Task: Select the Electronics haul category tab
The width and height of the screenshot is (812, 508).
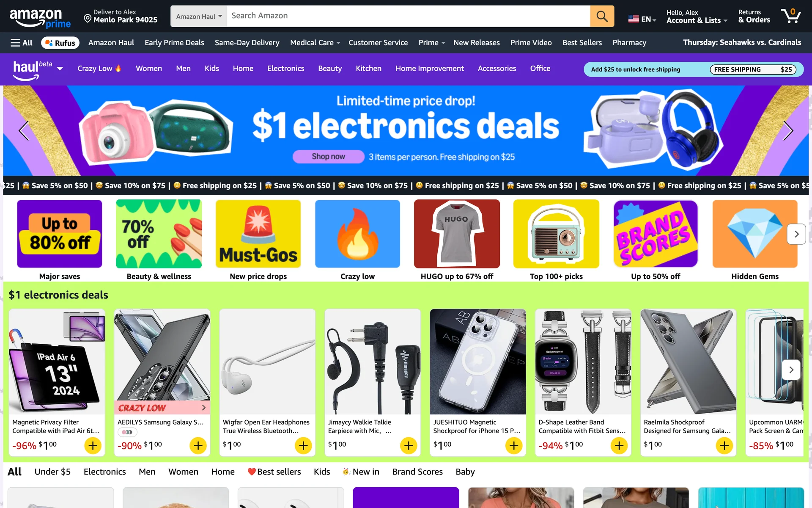Action: pos(285,69)
